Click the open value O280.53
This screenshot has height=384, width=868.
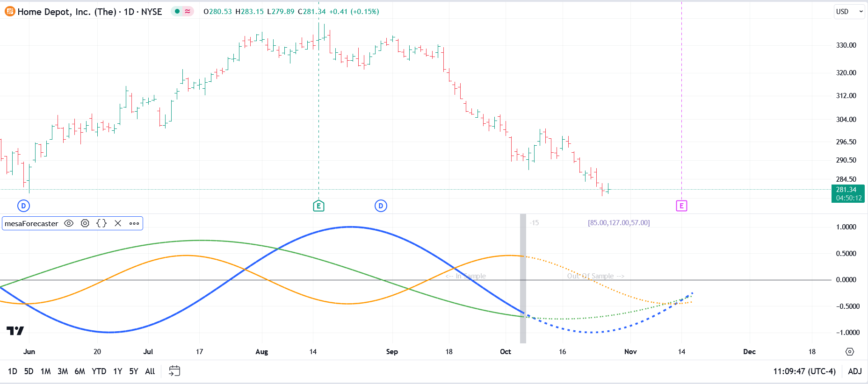(217, 12)
